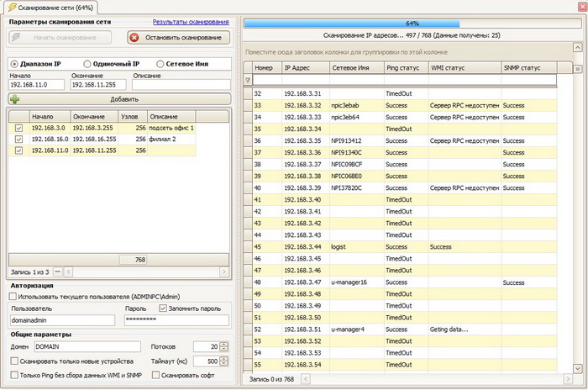The image size is (588, 390).
Task: Click the scroll-down arrow of the results table
Action: pyautogui.click(x=579, y=367)
